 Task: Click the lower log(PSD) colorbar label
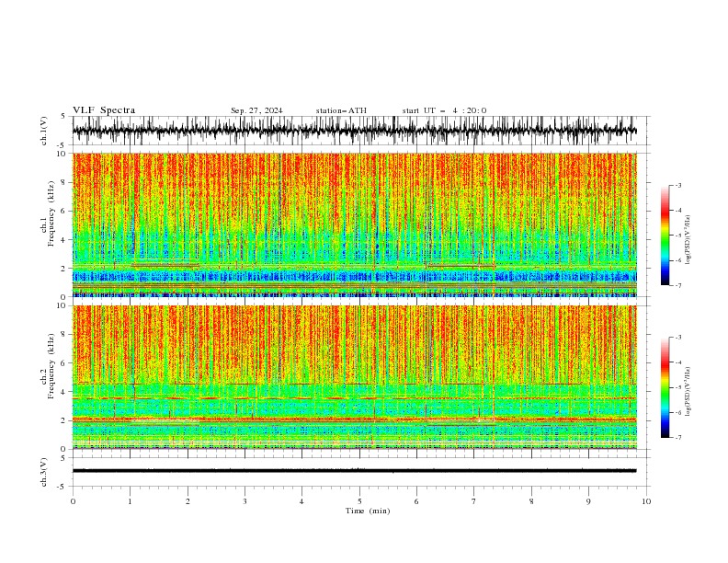tap(688, 392)
